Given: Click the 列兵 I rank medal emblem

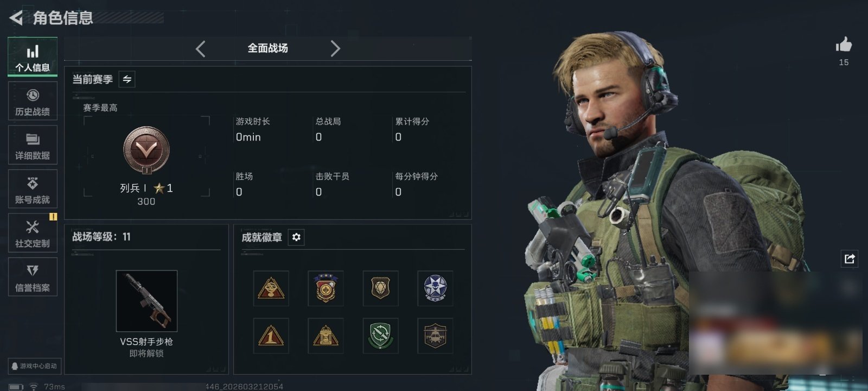Looking at the screenshot, I should pyautogui.click(x=146, y=150).
